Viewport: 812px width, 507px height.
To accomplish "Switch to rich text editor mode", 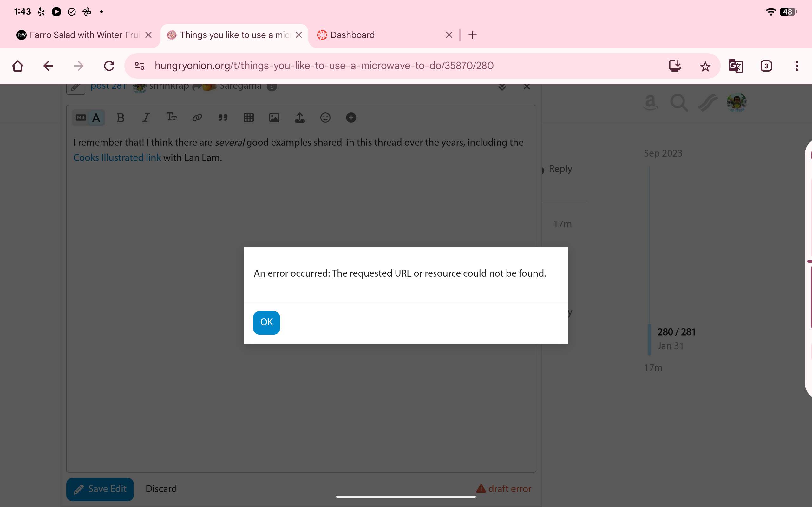I will pos(96,118).
